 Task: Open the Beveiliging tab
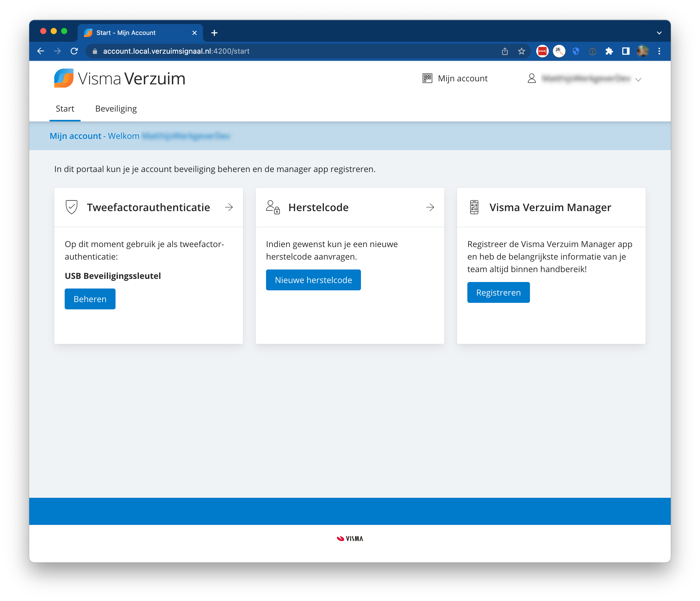pos(116,109)
